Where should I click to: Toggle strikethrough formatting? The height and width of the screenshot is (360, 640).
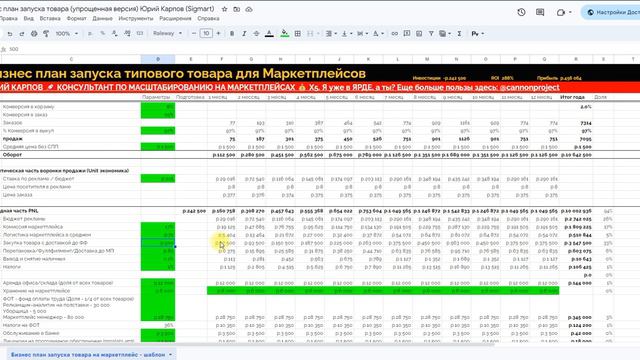coord(256,33)
